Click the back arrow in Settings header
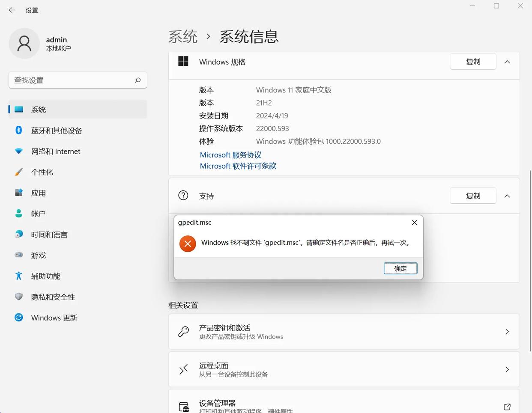This screenshot has height=413, width=532. point(12,10)
